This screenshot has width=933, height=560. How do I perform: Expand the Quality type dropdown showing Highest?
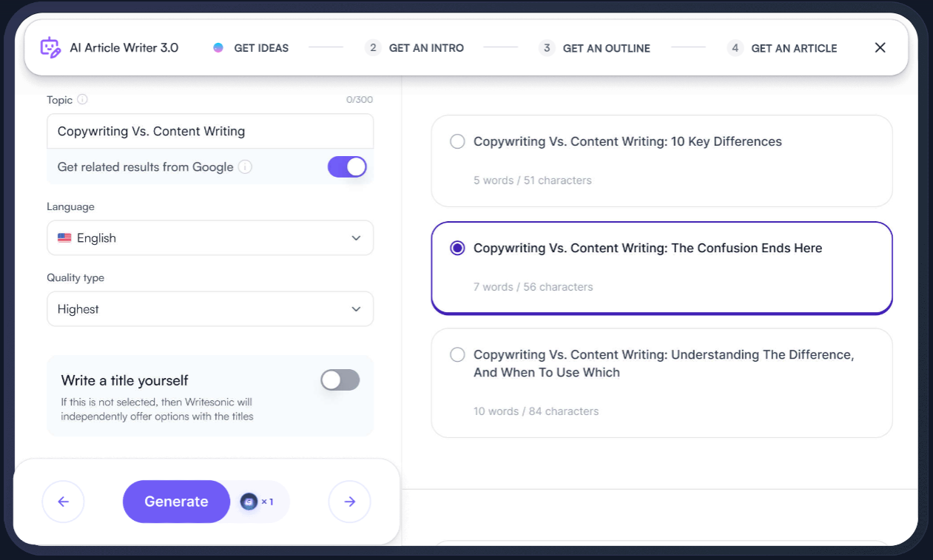[x=210, y=309]
